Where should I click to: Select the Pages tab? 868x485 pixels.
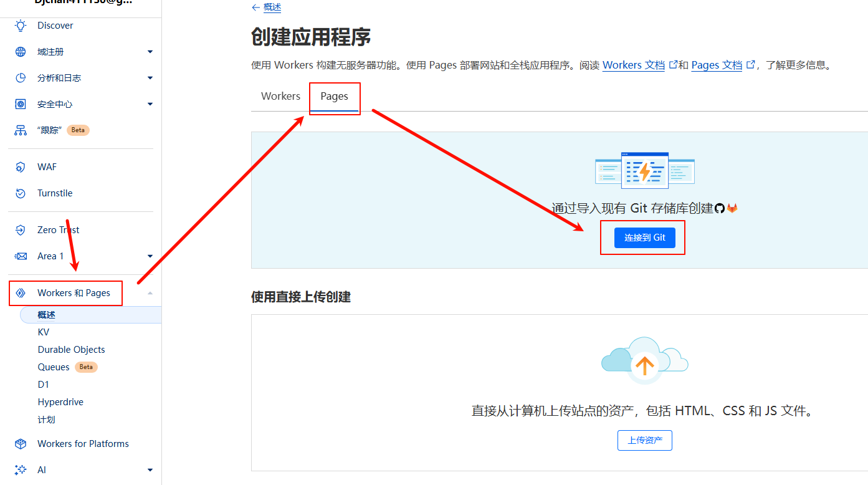coord(335,96)
